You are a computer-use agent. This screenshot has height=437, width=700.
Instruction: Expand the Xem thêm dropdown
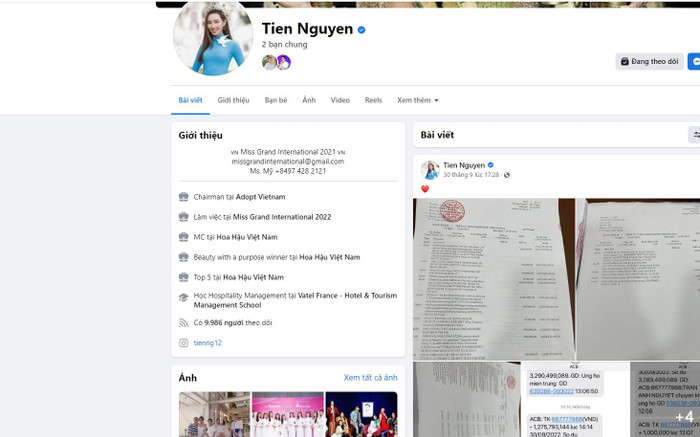[417, 100]
